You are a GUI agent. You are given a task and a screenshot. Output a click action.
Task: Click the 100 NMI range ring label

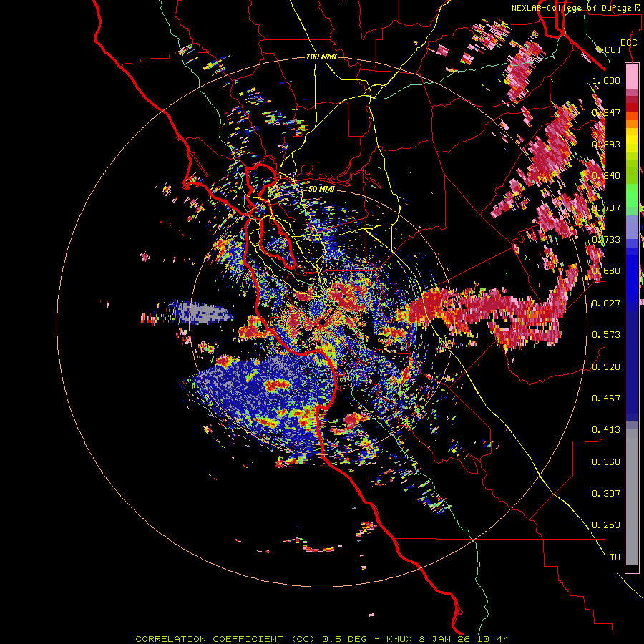[x=321, y=57]
